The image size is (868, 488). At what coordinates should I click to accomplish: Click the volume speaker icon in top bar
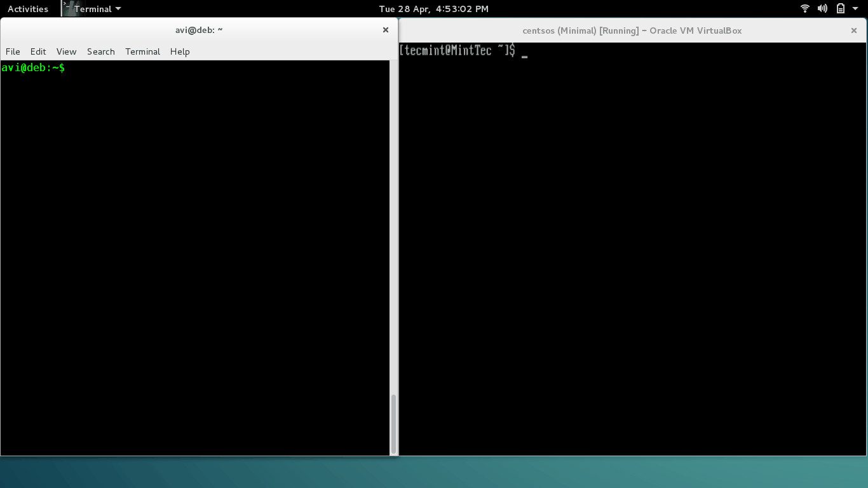tap(822, 8)
